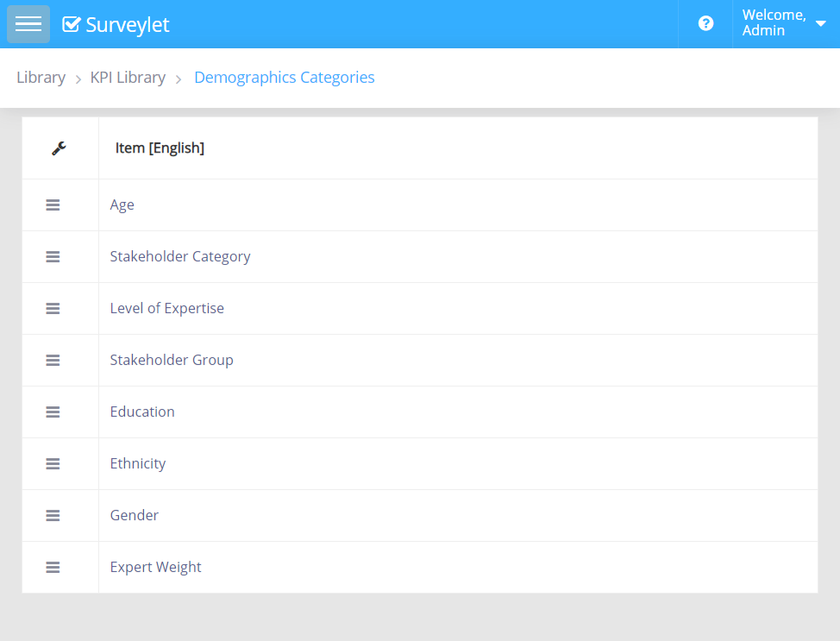840x641 pixels.
Task: Go to Library in the breadcrumb
Action: coord(41,78)
